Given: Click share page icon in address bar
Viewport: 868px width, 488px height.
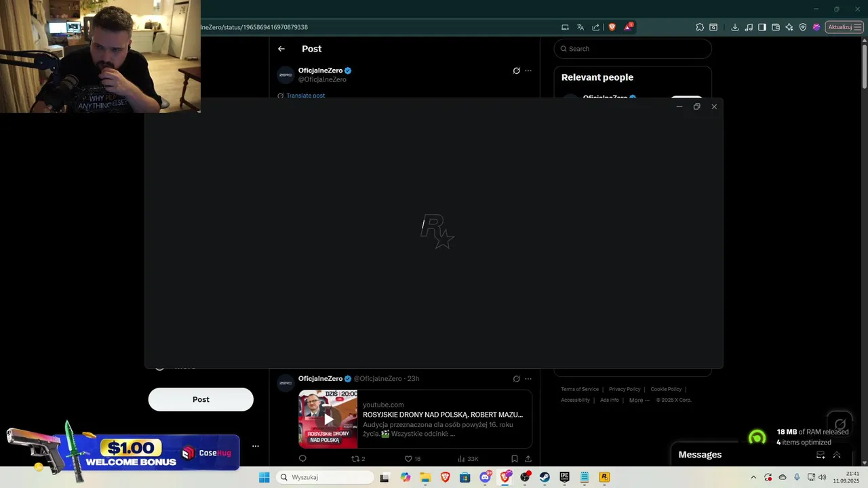Looking at the screenshot, I should point(596,27).
